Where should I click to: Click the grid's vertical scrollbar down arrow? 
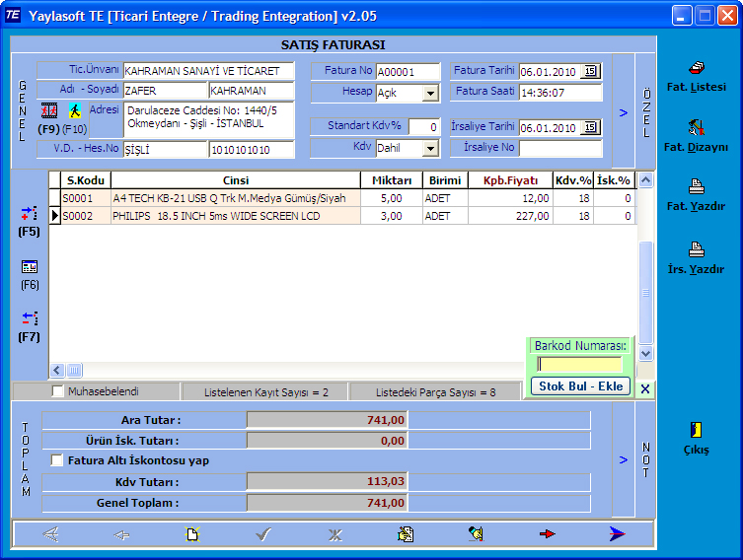tap(645, 353)
